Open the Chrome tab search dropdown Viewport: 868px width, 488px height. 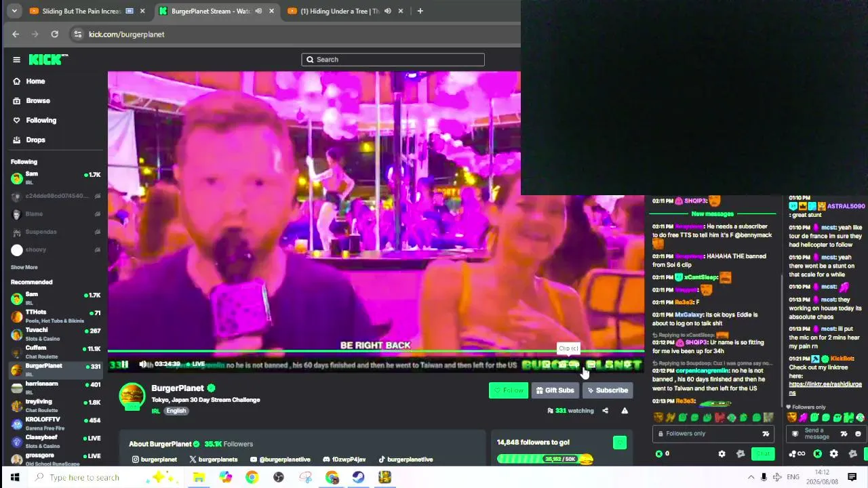pos(16,11)
